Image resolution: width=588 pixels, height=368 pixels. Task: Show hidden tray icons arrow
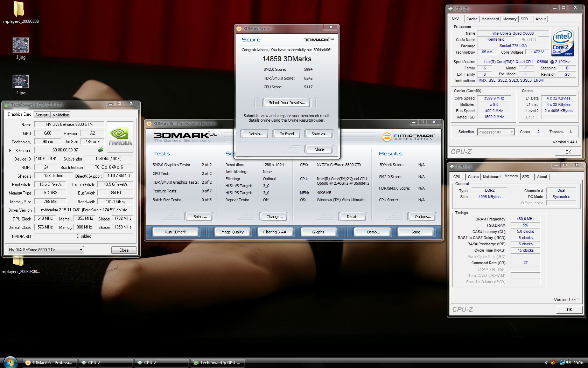pyautogui.click(x=546, y=363)
